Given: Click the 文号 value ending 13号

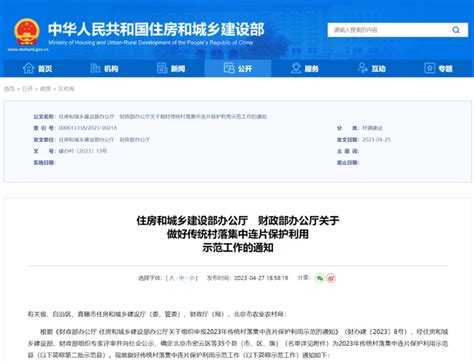Looking at the screenshot, I should (x=83, y=151).
